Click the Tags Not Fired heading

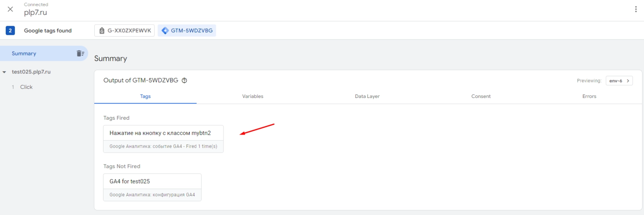122,166
